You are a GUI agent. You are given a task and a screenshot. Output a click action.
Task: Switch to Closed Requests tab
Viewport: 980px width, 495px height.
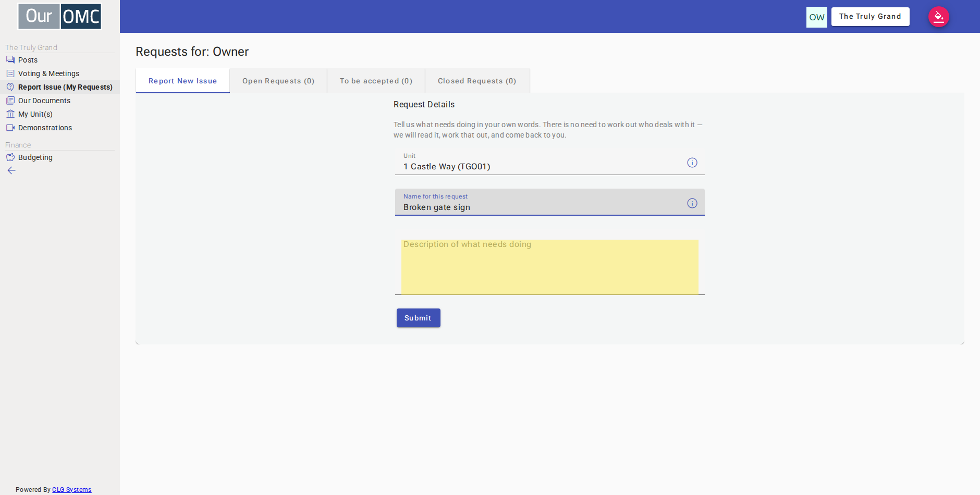477,81
